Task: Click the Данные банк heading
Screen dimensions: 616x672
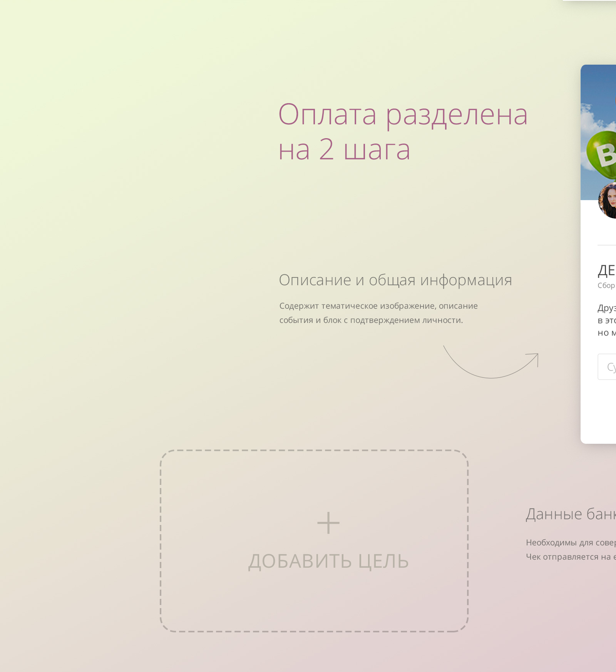Action: point(571,514)
